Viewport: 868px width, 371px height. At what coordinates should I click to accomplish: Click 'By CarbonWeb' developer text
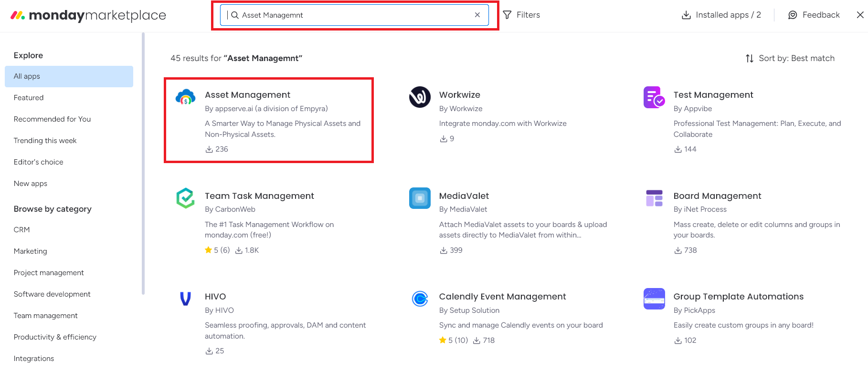(x=230, y=209)
